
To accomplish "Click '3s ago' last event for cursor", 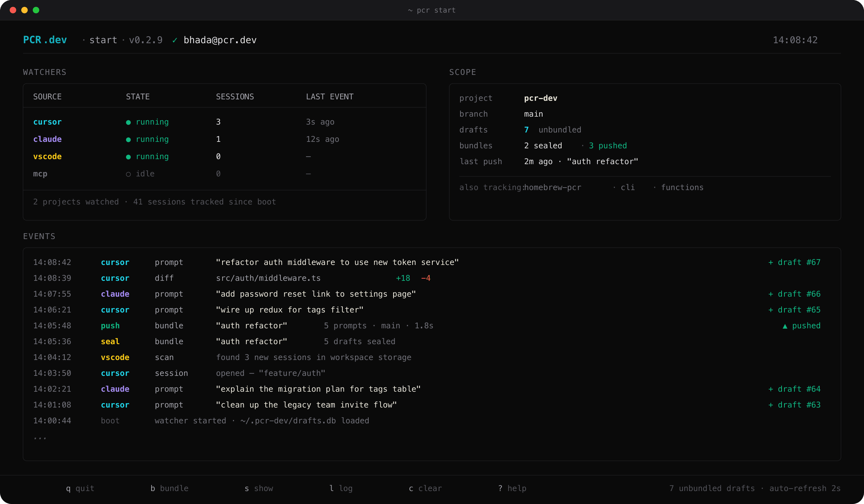I will [x=320, y=122].
